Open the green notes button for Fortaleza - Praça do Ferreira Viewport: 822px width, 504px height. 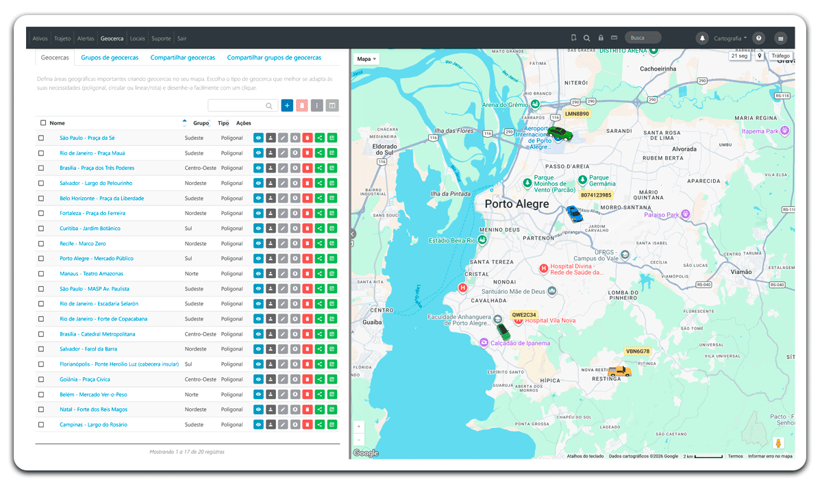click(x=332, y=213)
